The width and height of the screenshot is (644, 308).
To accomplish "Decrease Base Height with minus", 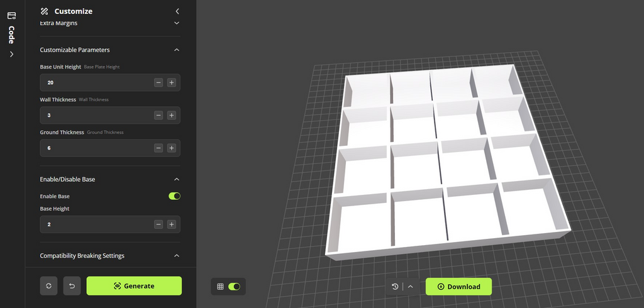I will 158,224.
